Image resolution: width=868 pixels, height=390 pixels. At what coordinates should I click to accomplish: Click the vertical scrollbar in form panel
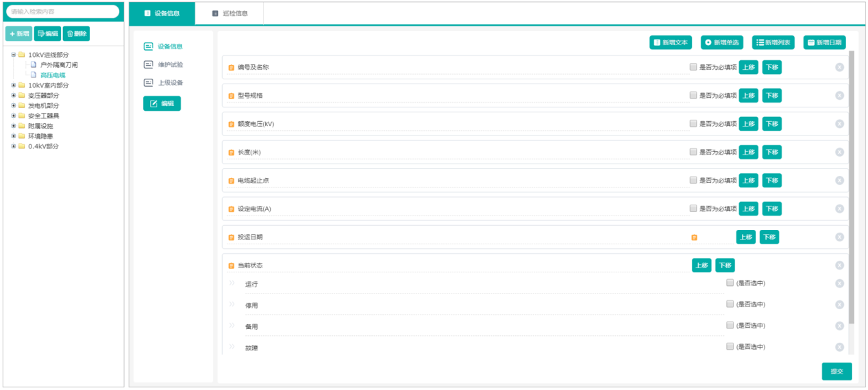pos(852,185)
